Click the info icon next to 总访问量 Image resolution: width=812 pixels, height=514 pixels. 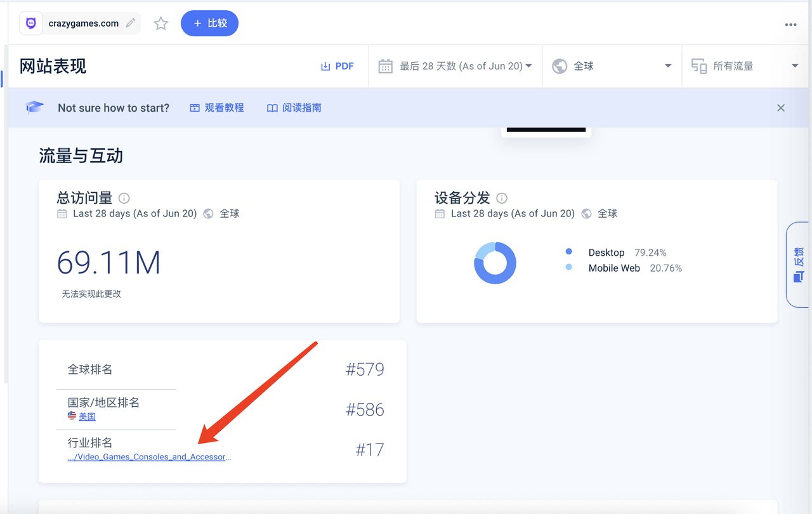[x=124, y=198]
